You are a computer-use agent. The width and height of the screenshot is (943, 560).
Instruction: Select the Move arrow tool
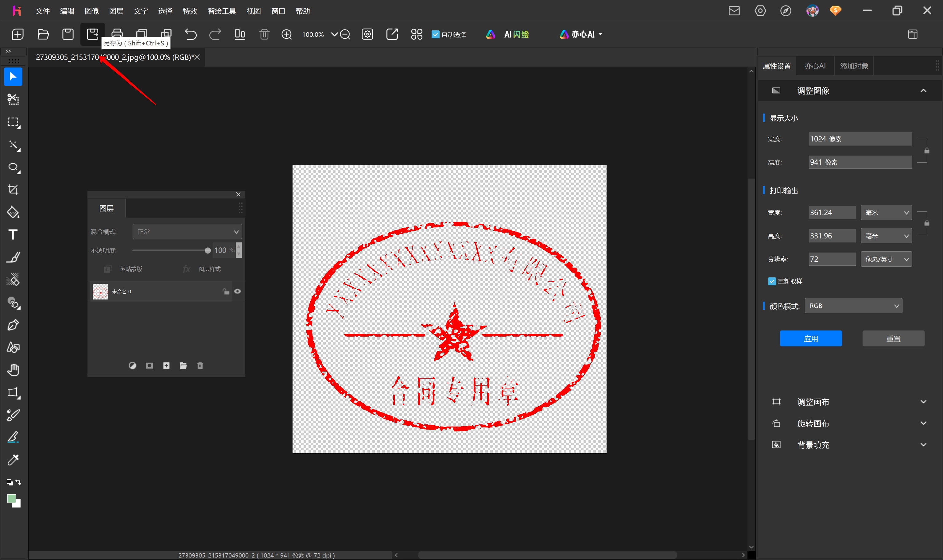point(13,77)
